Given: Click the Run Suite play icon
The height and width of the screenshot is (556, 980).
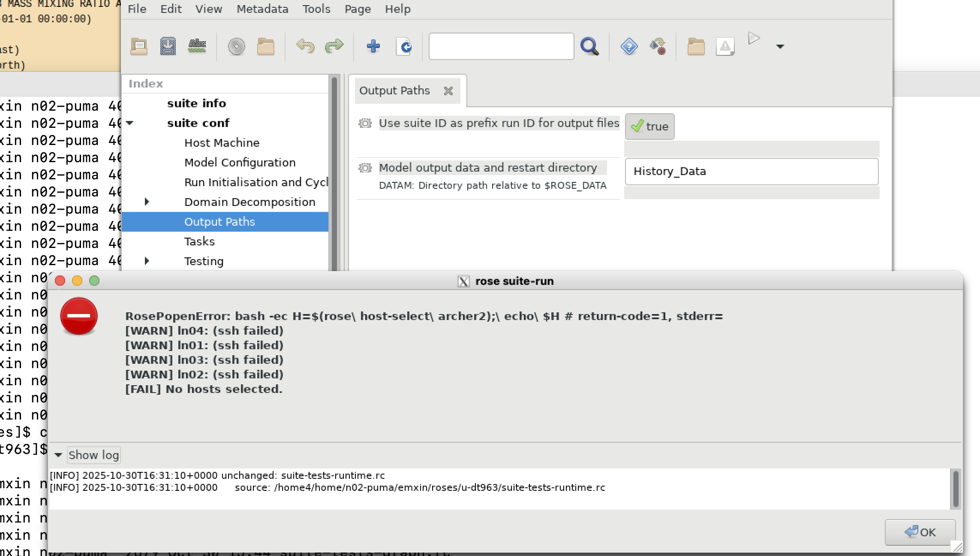Looking at the screenshot, I should (754, 39).
